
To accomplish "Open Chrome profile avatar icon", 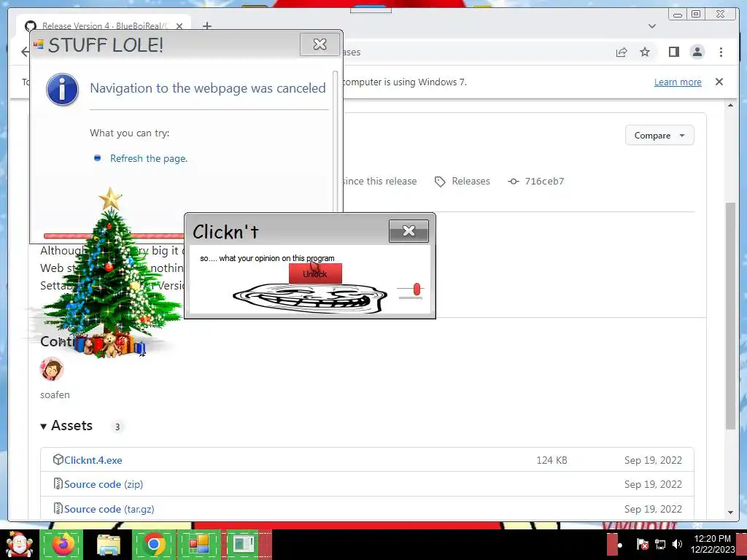I will tap(697, 52).
